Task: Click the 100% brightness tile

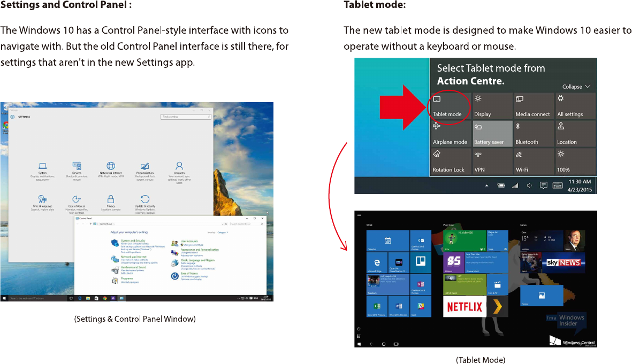Action: (575, 162)
